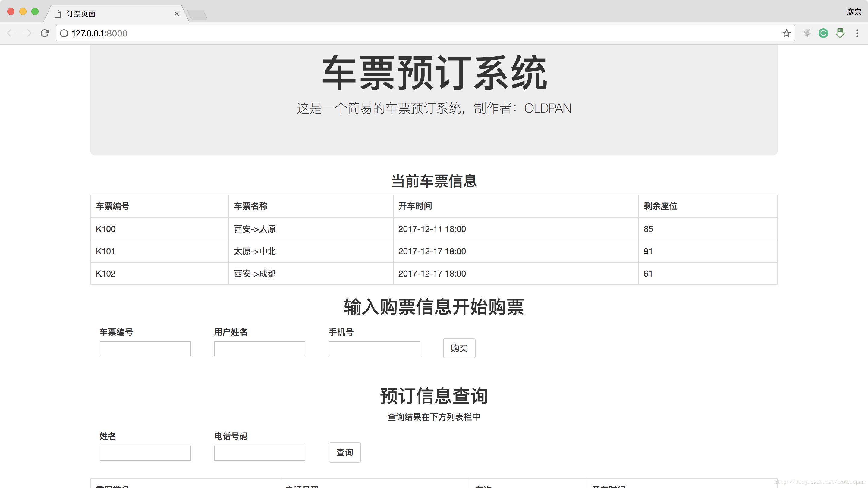Open the Chrome three-dot menu
Image resolution: width=868 pixels, height=488 pixels.
pyautogui.click(x=857, y=33)
